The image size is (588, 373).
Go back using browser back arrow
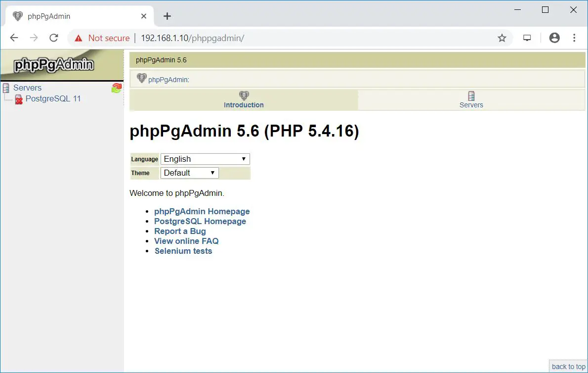(14, 38)
